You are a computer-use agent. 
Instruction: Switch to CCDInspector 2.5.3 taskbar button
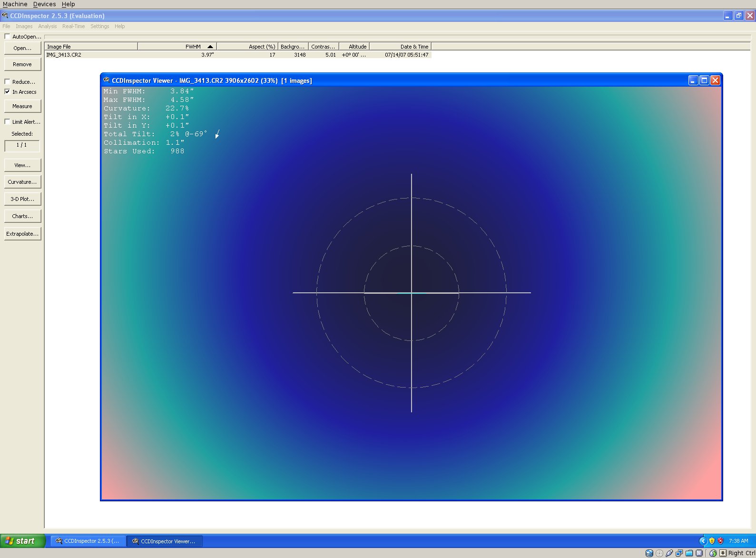(88, 541)
